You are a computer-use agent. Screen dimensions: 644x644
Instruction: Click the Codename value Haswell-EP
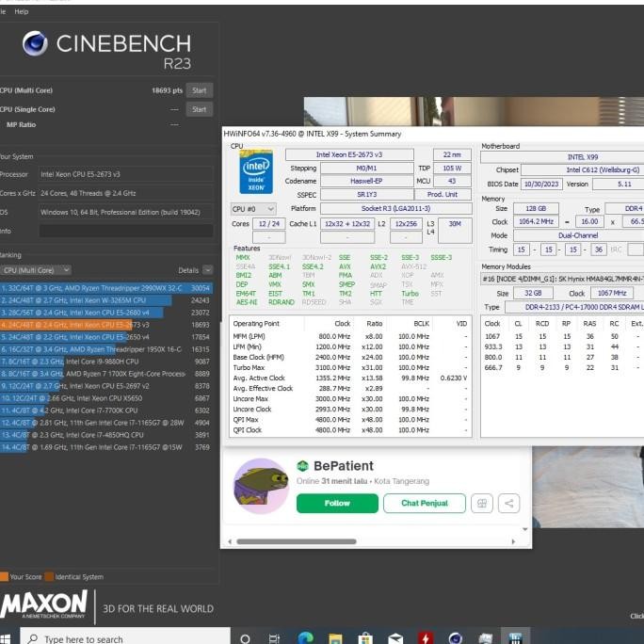point(367,181)
